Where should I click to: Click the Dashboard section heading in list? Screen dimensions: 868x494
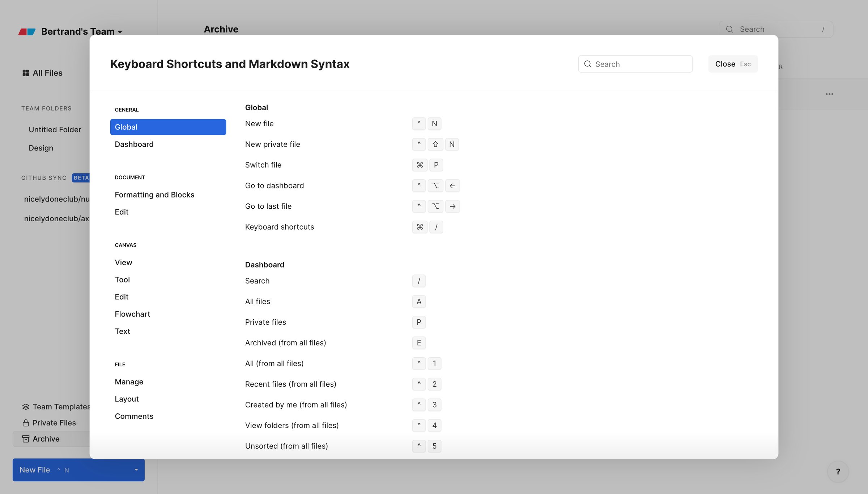point(264,265)
